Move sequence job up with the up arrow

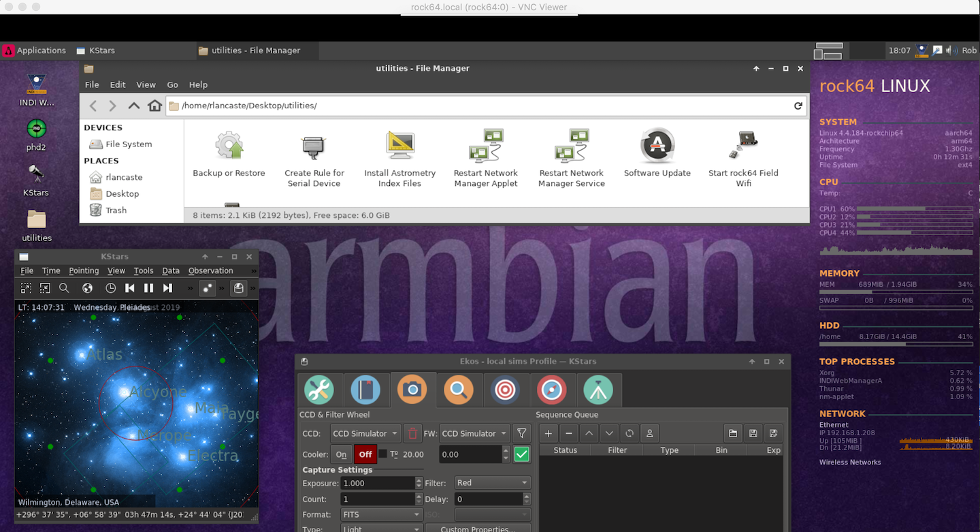coord(589,433)
